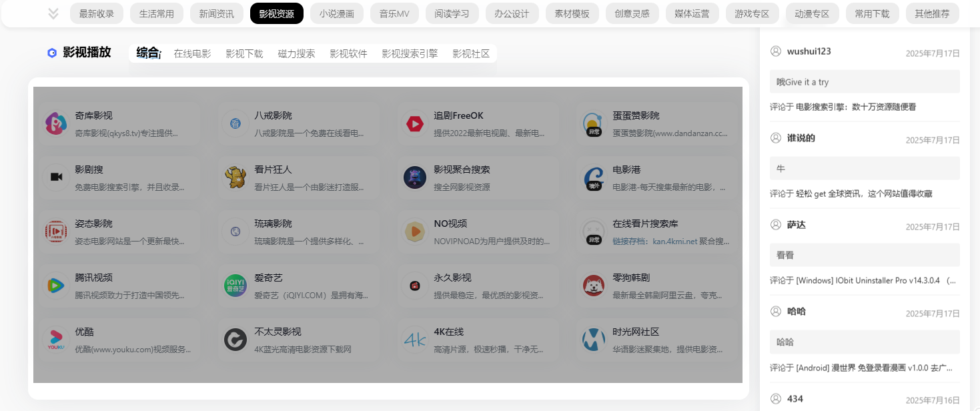980x411 pixels.
Task: Click the 琉璃影院 site icon
Action: click(235, 232)
